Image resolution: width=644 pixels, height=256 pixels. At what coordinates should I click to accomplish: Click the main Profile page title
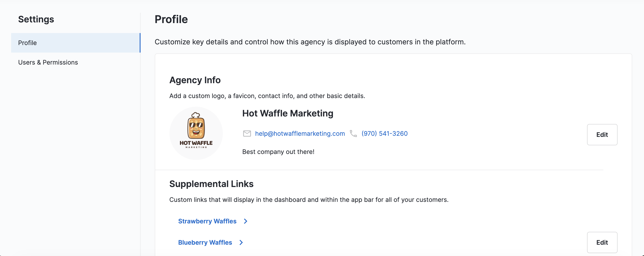coord(171,19)
